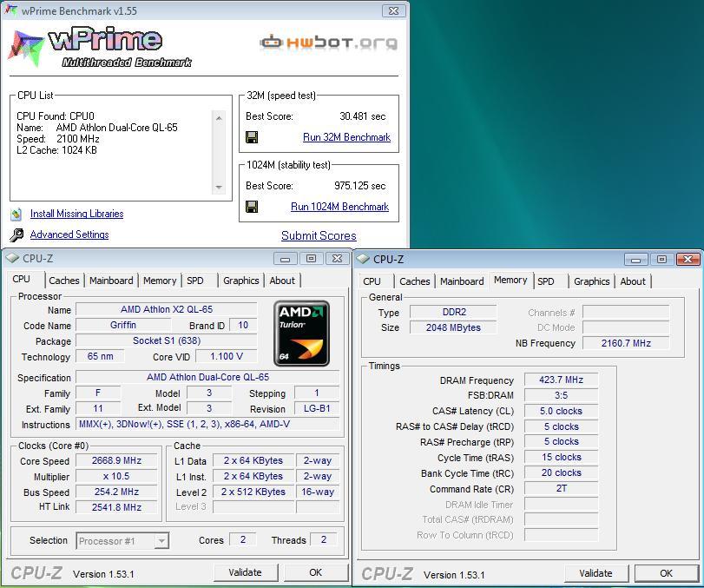The height and width of the screenshot is (588, 704).
Task: Minimize the left CPU-Z window
Action: 286,259
